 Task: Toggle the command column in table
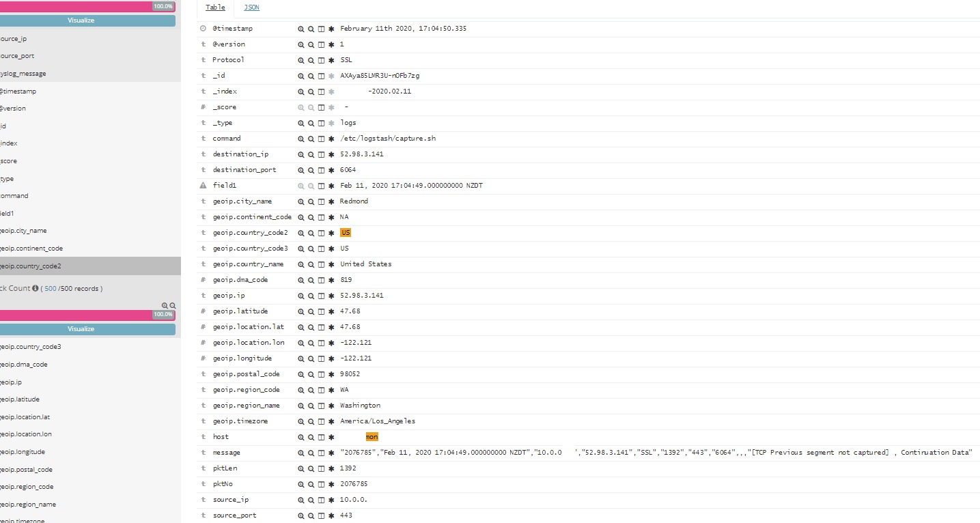pos(321,139)
